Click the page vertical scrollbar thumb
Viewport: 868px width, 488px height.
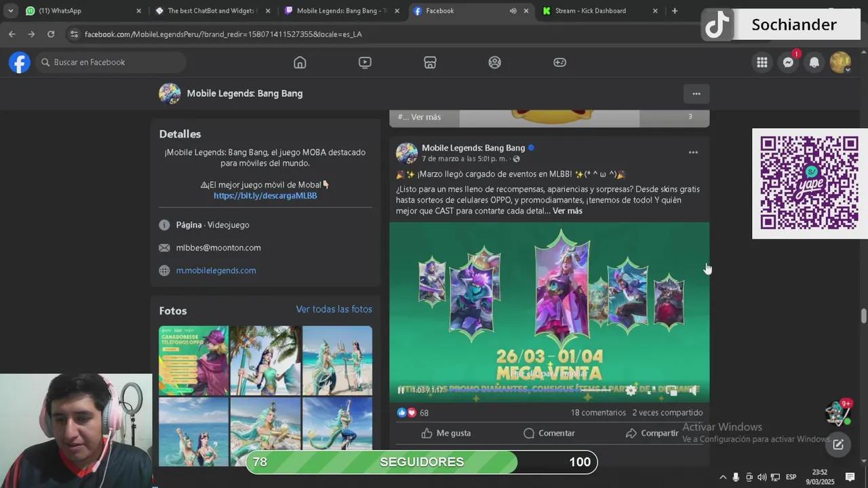pyautogui.click(x=863, y=316)
